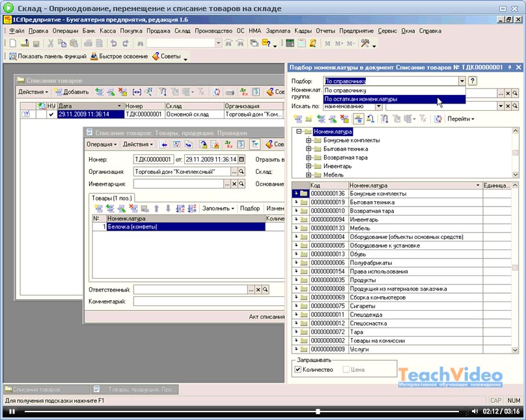This screenshot has width=526, height=420.
Task: Click the Redo arrow icon
Action: tap(125, 43)
